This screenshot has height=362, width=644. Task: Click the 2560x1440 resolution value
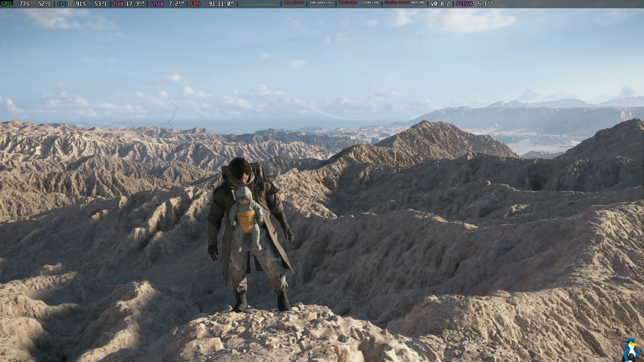click(x=370, y=3)
